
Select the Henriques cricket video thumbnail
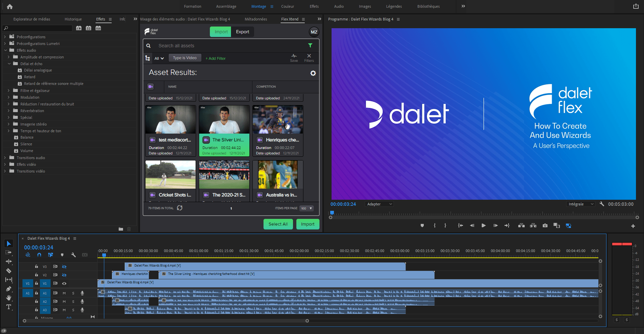(278, 120)
